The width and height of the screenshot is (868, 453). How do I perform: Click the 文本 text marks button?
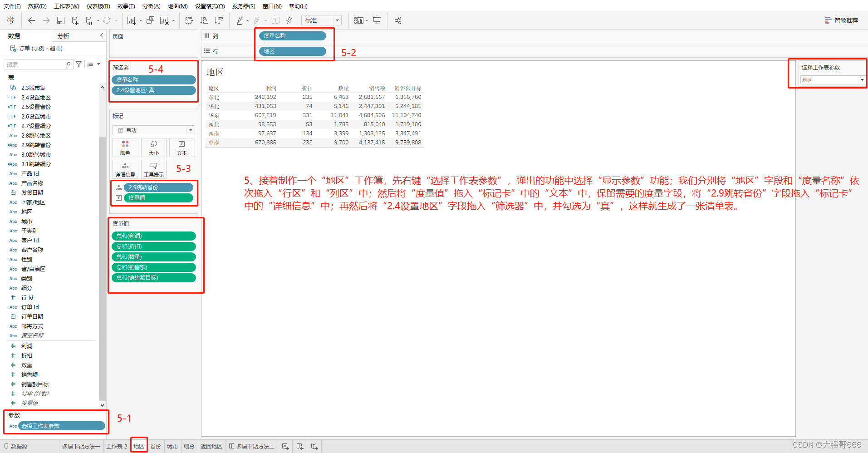pyautogui.click(x=182, y=148)
